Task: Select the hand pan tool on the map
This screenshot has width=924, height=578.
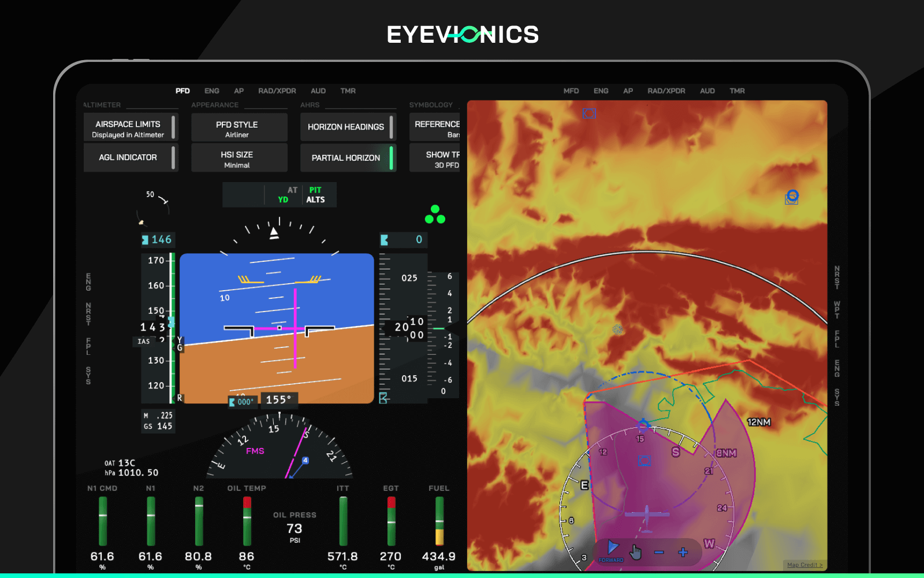Action: pyautogui.click(x=635, y=553)
